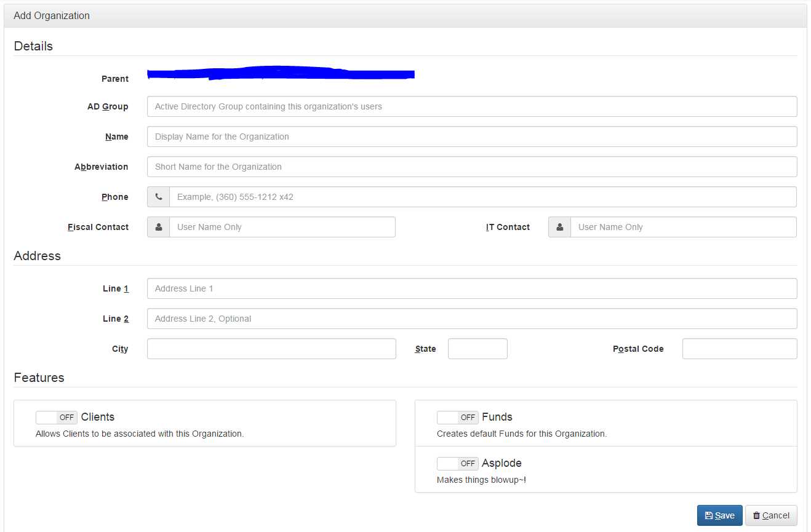This screenshot has width=811, height=532.
Task: Click the Address section heading
Action: pyautogui.click(x=37, y=256)
